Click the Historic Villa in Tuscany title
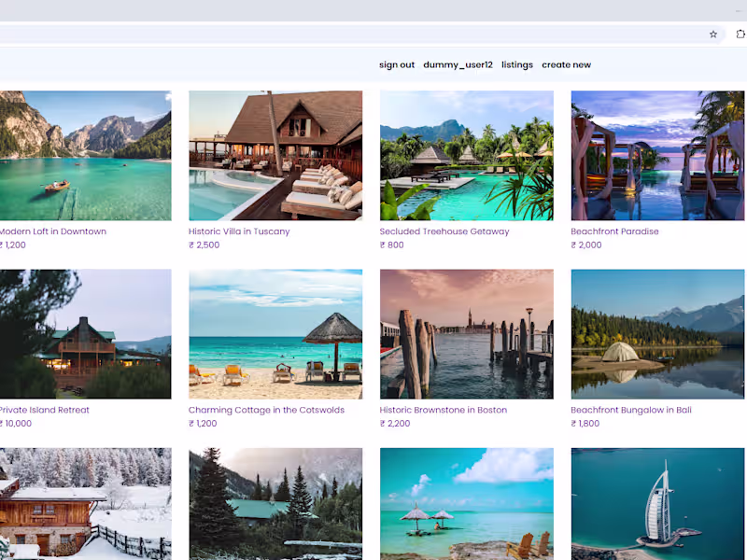Screen dimensions: 747x560 pyautogui.click(x=239, y=231)
